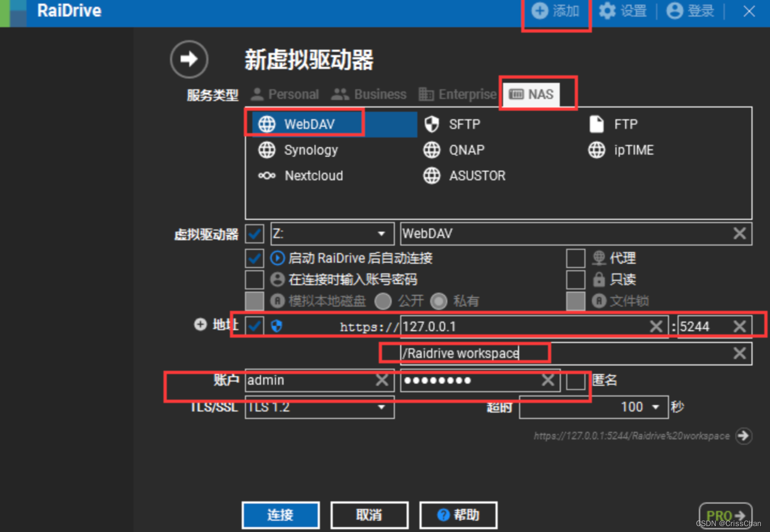Open the 100 seconds timeout dropdown
Image resolution: width=770 pixels, height=532 pixels.
click(594, 407)
